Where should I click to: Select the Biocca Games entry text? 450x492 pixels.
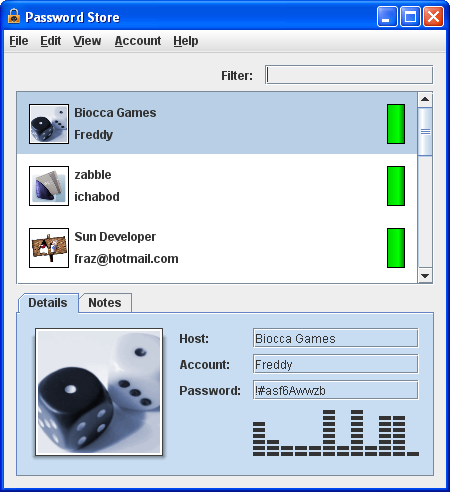coord(115,113)
